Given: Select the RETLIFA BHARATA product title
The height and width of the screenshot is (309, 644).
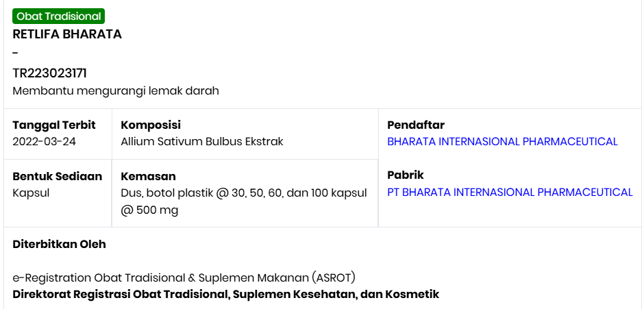Looking at the screenshot, I should [67, 34].
